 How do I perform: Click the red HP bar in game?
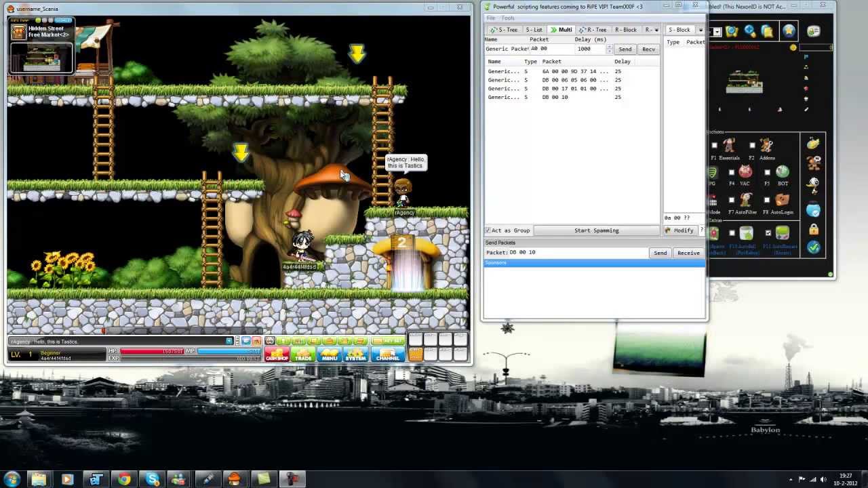[x=152, y=351]
